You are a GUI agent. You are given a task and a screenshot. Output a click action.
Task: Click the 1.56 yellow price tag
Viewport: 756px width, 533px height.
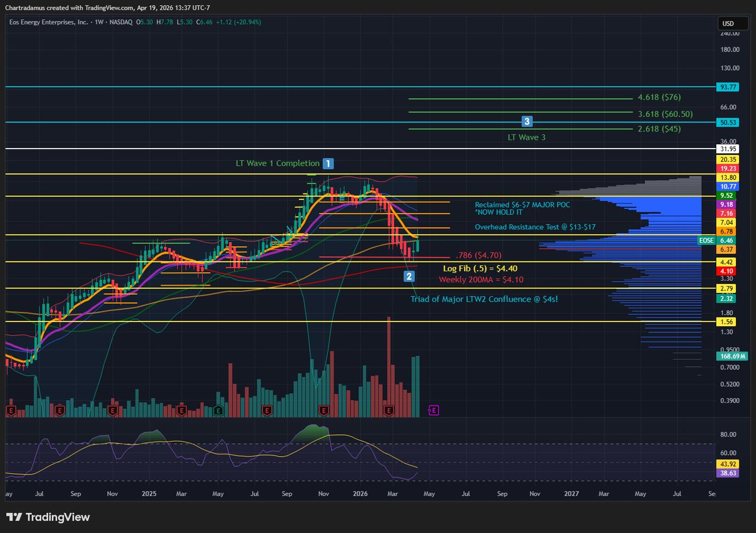tap(726, 322)
